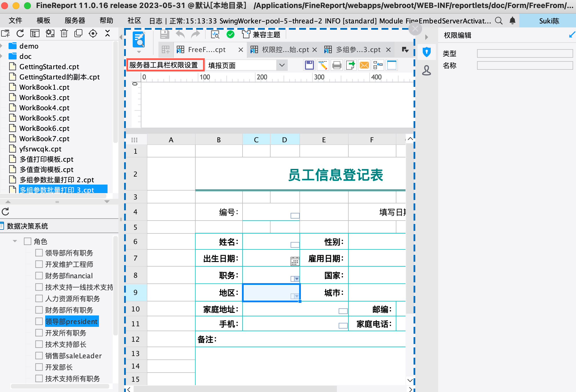Switch to the 权限控...始.cpt tab

(285, 50)
